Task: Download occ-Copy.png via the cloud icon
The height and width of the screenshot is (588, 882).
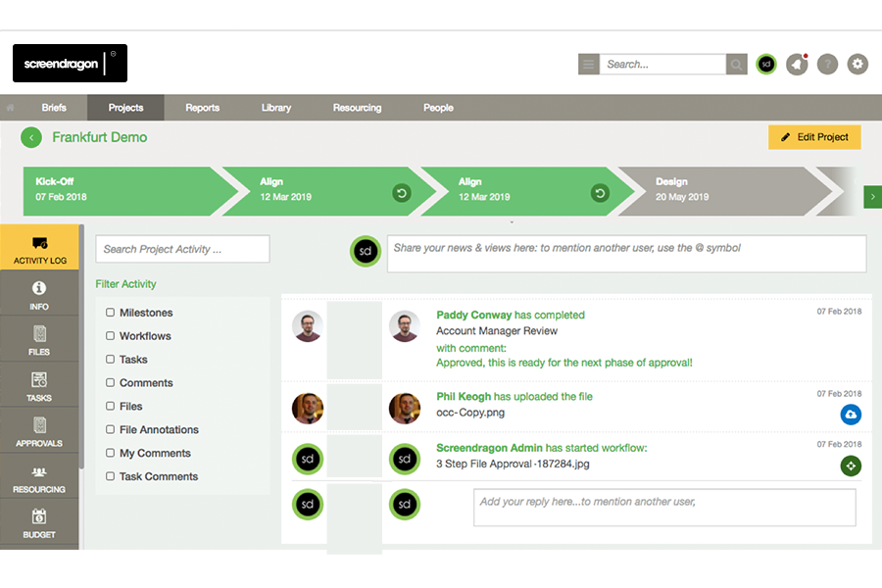Action: click(851, 415)
